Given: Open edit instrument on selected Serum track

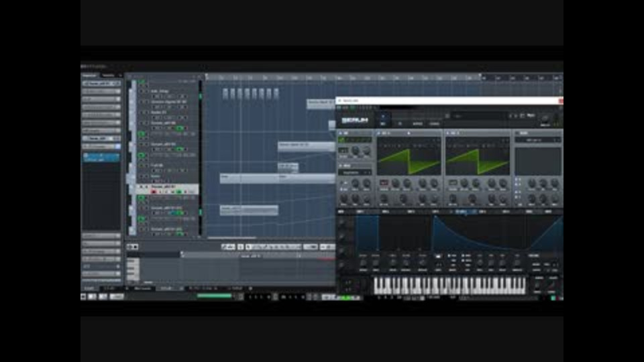Looking at the screenshot, I should tap(178, 192).
